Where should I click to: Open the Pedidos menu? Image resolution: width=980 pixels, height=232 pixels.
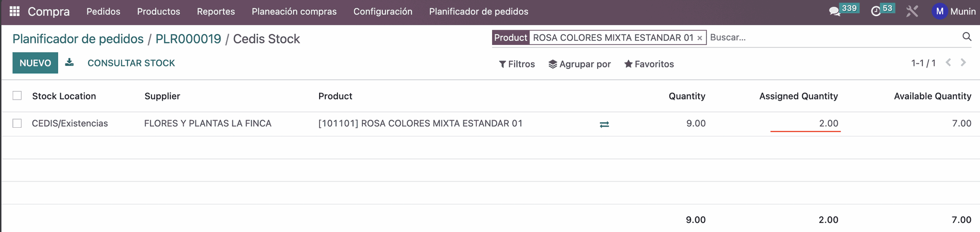pos(103,11)
